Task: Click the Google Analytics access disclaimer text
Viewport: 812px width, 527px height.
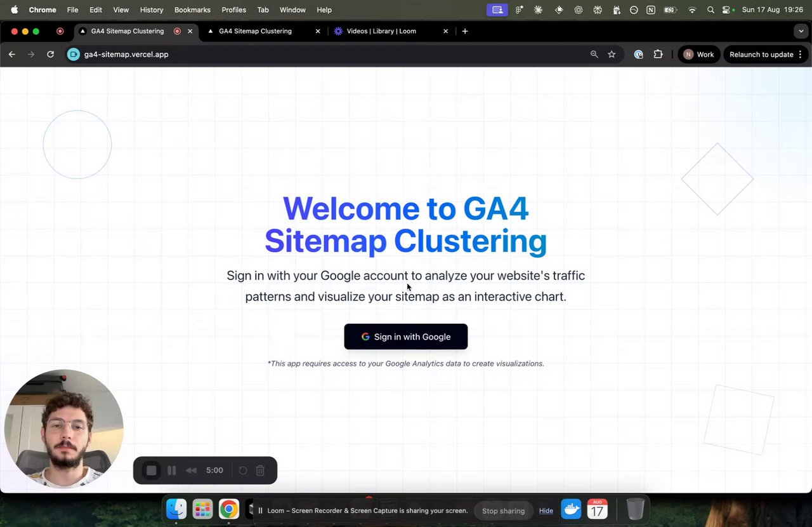Action: click(x=406, y=363)
